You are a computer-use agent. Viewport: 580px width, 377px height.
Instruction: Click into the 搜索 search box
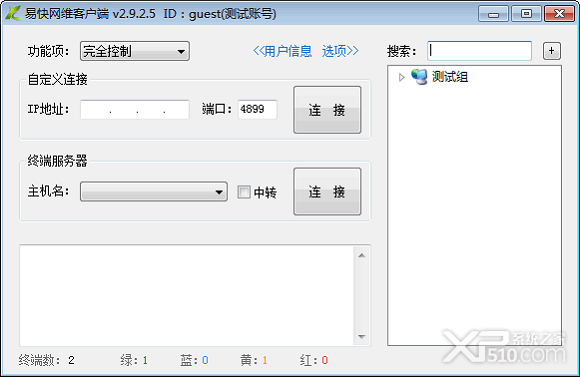pos(479,51)
